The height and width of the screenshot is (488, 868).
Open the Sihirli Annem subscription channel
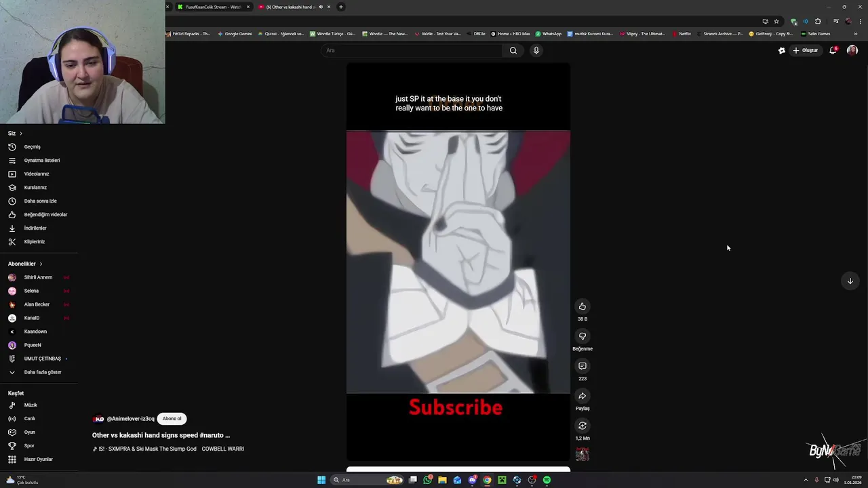pos(39,277)
